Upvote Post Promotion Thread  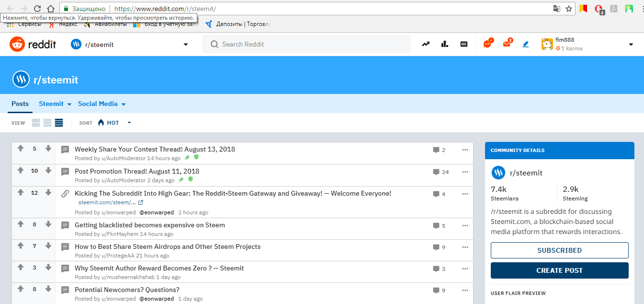21,170
